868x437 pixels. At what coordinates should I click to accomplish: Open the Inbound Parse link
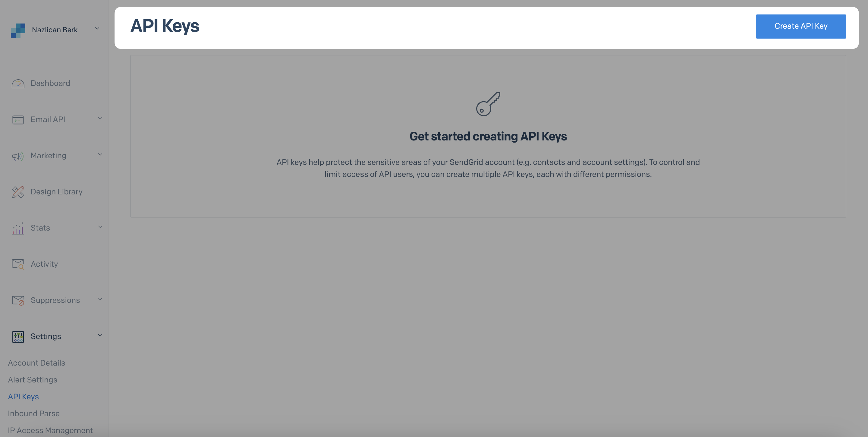[33, 413]
